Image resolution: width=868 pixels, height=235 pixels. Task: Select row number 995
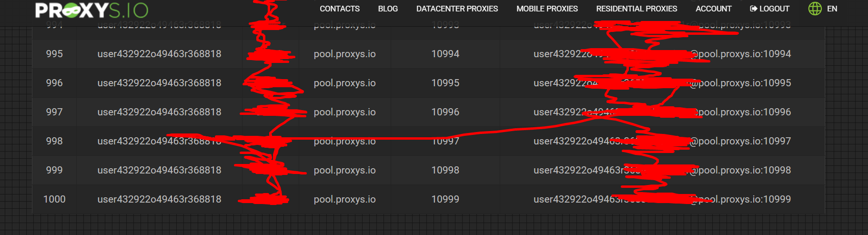(x=54, y=54)
